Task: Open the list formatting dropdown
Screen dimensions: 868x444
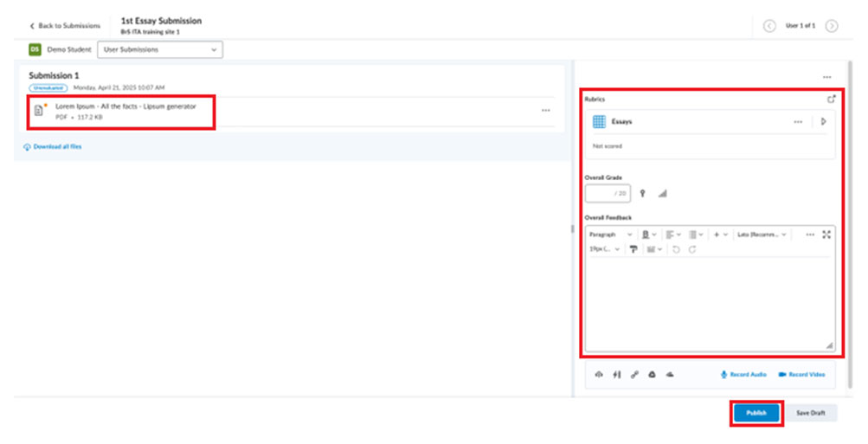Action: 696,235
